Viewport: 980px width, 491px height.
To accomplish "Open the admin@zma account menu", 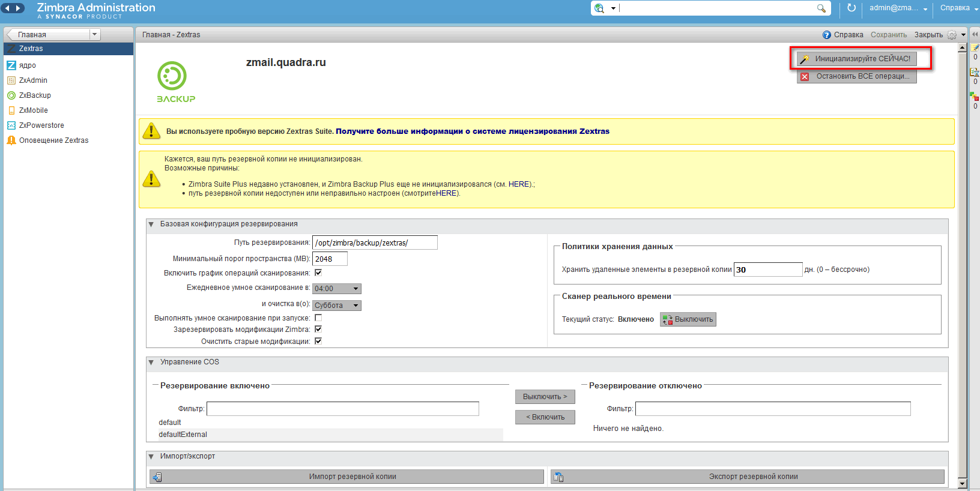I will (x=898, y=8).
